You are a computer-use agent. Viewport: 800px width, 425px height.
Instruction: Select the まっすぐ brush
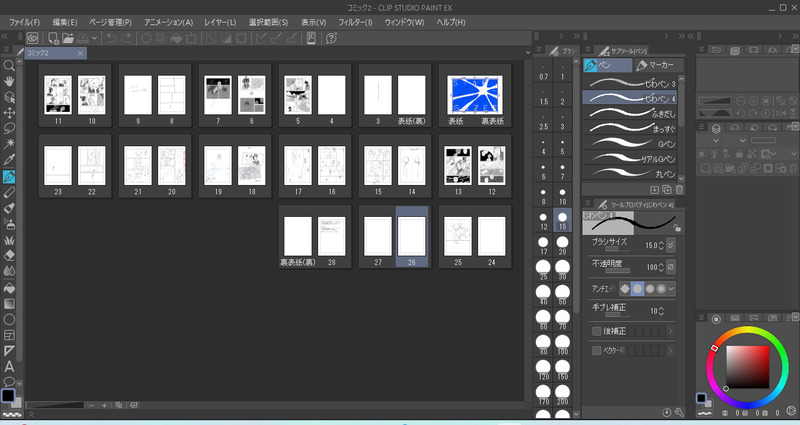click(x=630, y=128)
